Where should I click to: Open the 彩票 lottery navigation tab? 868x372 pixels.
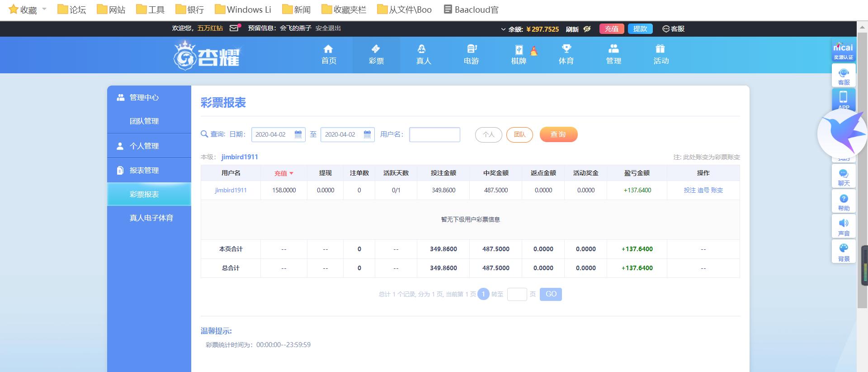(x=376, y=54)
